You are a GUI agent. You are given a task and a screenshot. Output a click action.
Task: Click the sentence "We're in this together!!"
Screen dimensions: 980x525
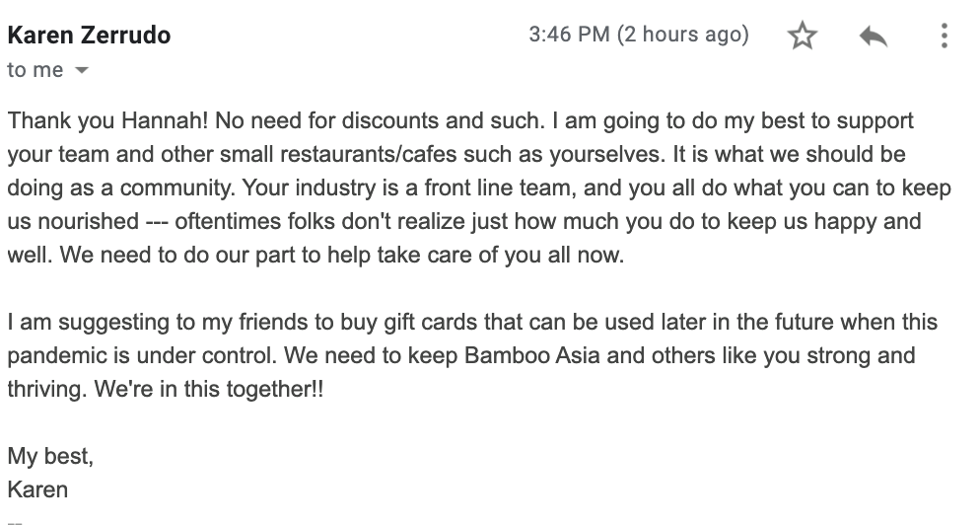pos(209,389)
